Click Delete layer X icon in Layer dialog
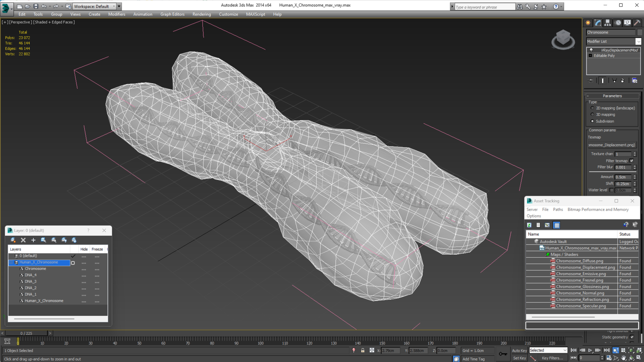This screenshot has width=644, height=362. pos(23,240)
